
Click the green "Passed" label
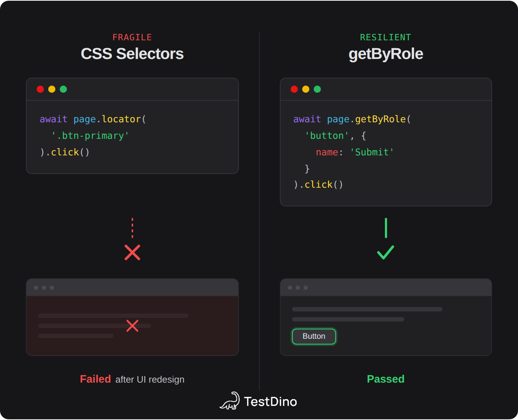[x=386, y=379]
